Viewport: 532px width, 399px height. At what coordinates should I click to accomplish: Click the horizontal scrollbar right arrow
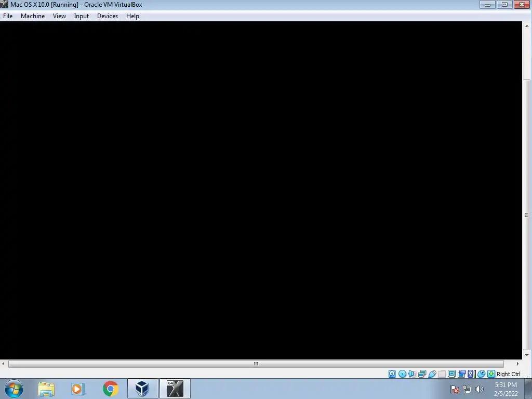(517, 364)
